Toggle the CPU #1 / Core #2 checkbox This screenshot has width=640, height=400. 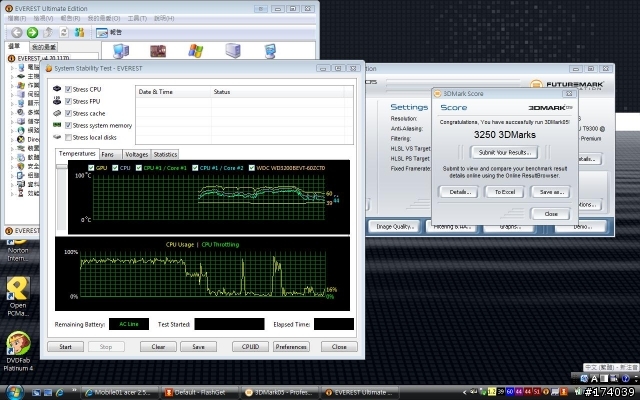click(x=195, y=168)
